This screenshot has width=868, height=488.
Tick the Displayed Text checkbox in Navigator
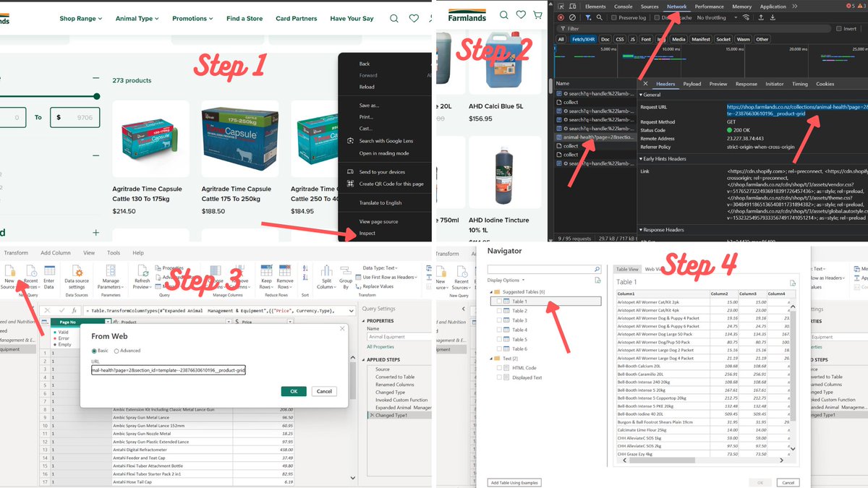click(499, 377)
